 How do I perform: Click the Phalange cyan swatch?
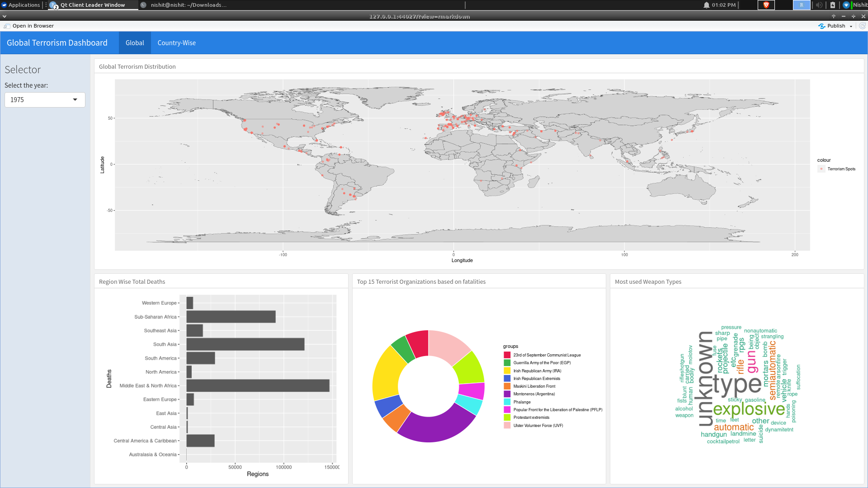pos(507,402)
